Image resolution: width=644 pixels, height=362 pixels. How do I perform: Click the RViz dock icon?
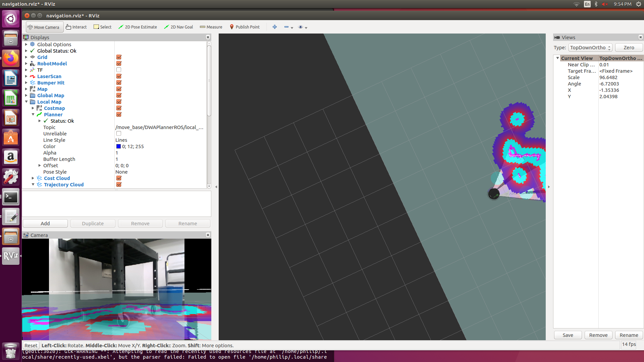coord(11,256)
